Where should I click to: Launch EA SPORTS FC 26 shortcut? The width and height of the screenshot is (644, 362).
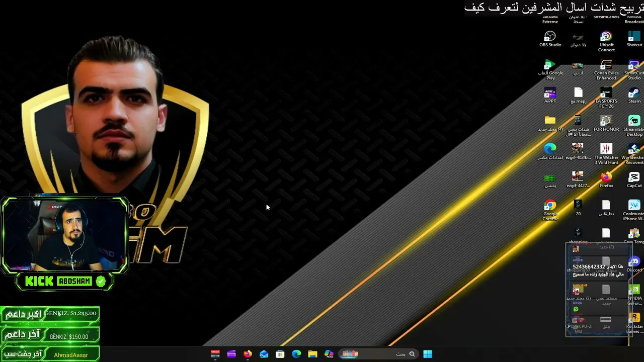point(606,98)
